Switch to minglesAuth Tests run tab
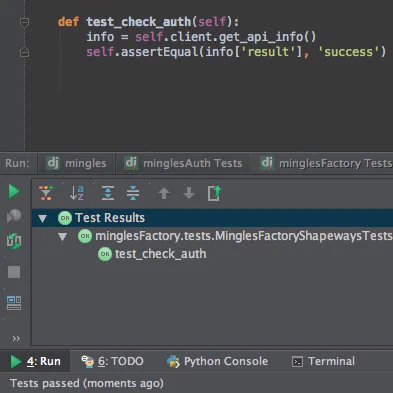The height and width of the screenshot is (393, 393). coord(183,163)
